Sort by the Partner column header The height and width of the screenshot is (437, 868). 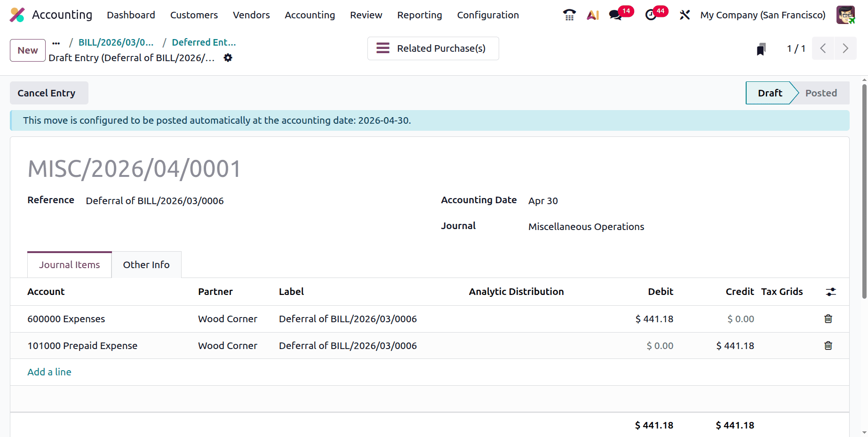[215, 292]
